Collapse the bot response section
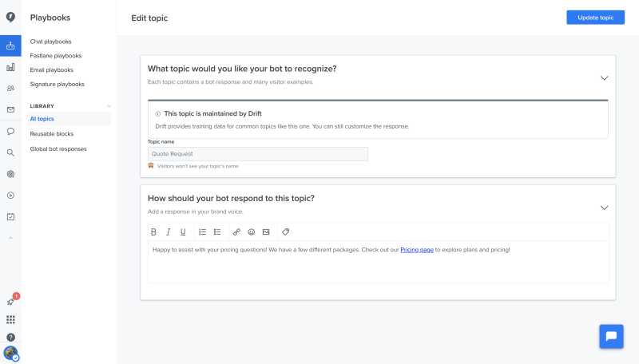Viewport: 639px width, 364px height. 604,208
